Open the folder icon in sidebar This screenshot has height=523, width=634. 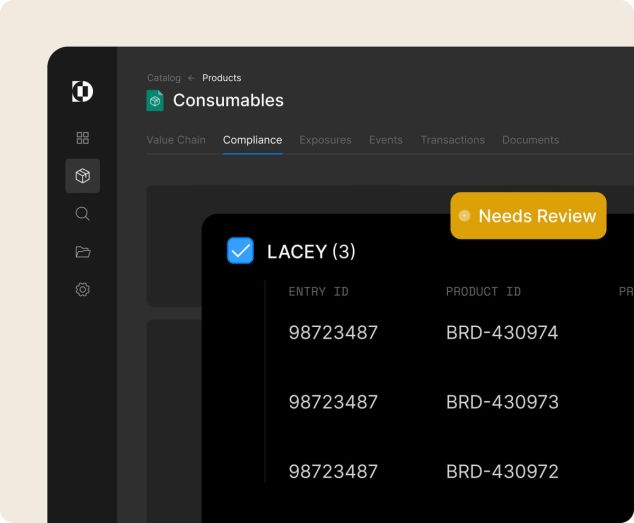[x=82, y=252]
